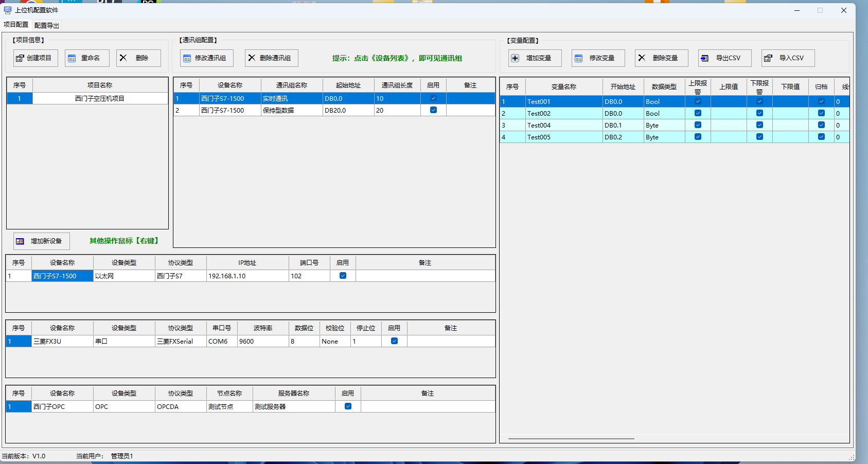This screenshot has height=464, width=868.
Task: Uncheck 上限报警 checkbox for Test004 variable
Action: coord(698,125)
